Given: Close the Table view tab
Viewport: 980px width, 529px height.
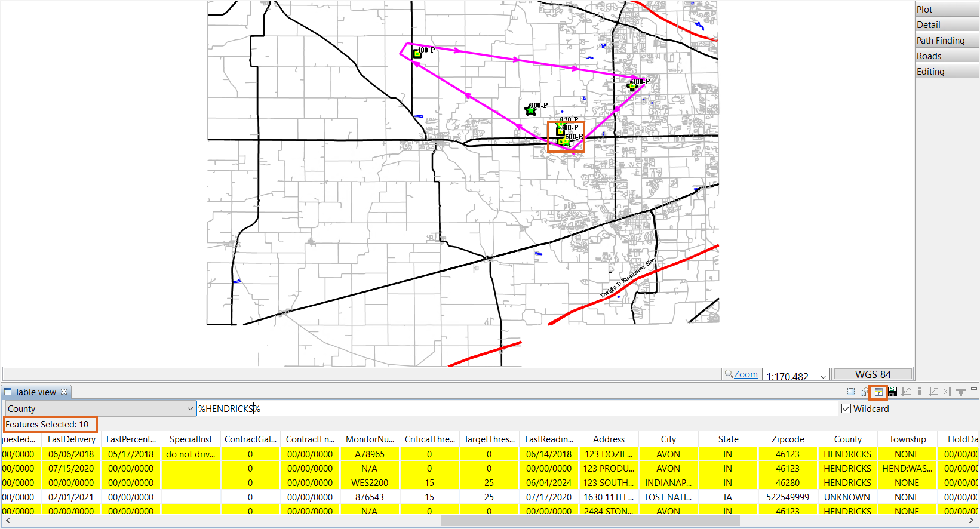Looking at the screenshot, I should pyautogui.click(x=64, y=392).
